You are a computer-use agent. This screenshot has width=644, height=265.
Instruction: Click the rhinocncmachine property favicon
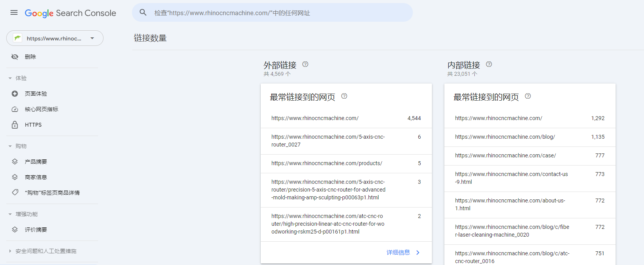pyautogui.click(x=18, y=38)
